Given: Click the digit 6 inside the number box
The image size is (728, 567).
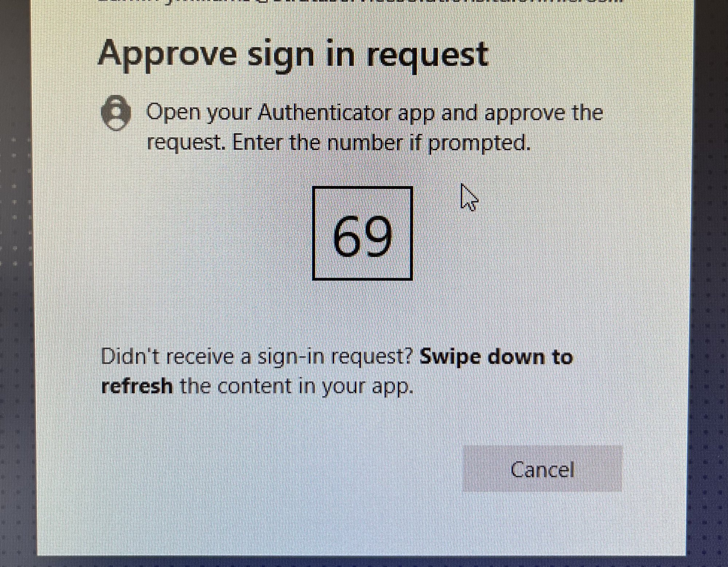Looking at the screenshot, I should [x=347, y=236].
